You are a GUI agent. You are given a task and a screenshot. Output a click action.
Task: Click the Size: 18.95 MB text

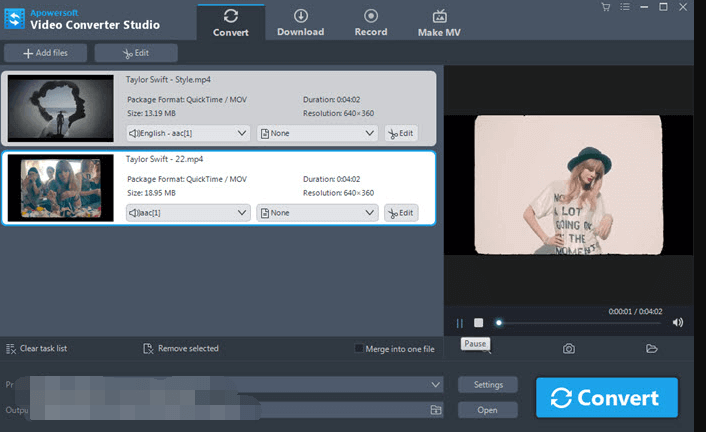point(151,193)
